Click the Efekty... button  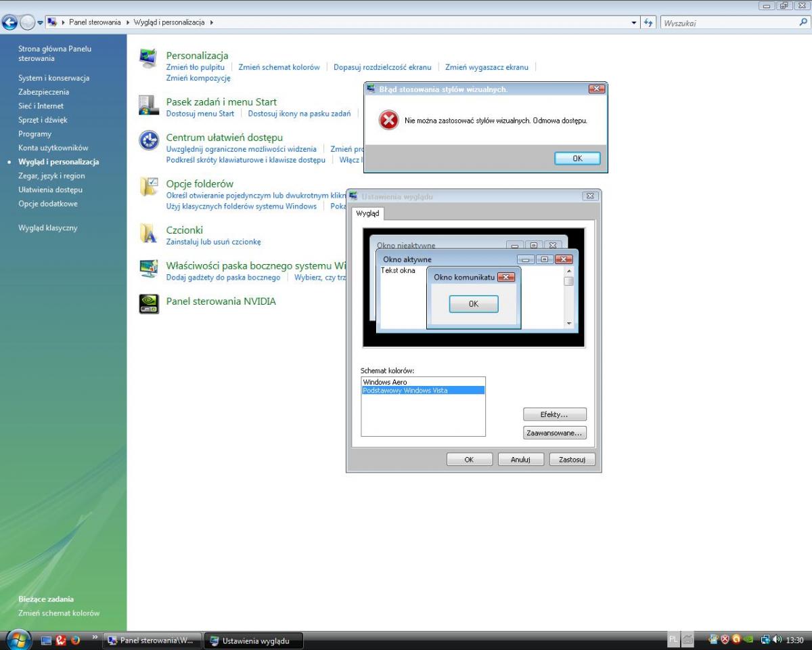pyautogui.click(x=554, y=414)
